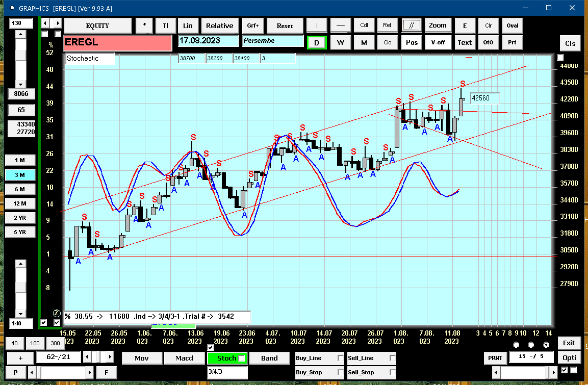Click the 3/4/3 stochastic parameter field
The height and width of the screenshot is (385, 588).
click(x=227, y=372)
